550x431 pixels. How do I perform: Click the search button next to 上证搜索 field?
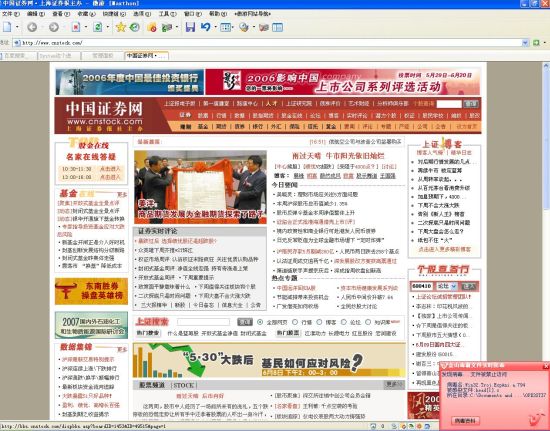click(x=245, y=322)
